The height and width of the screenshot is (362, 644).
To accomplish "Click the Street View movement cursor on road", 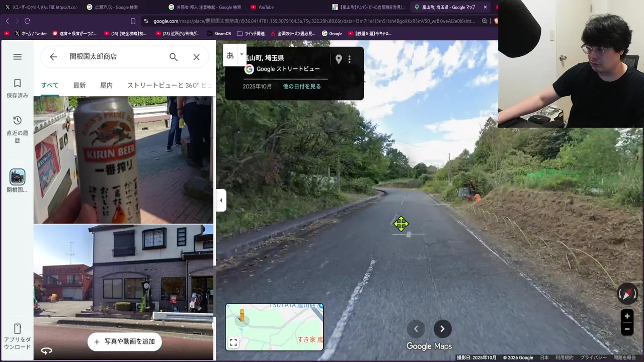I will [x=401, y=224].
